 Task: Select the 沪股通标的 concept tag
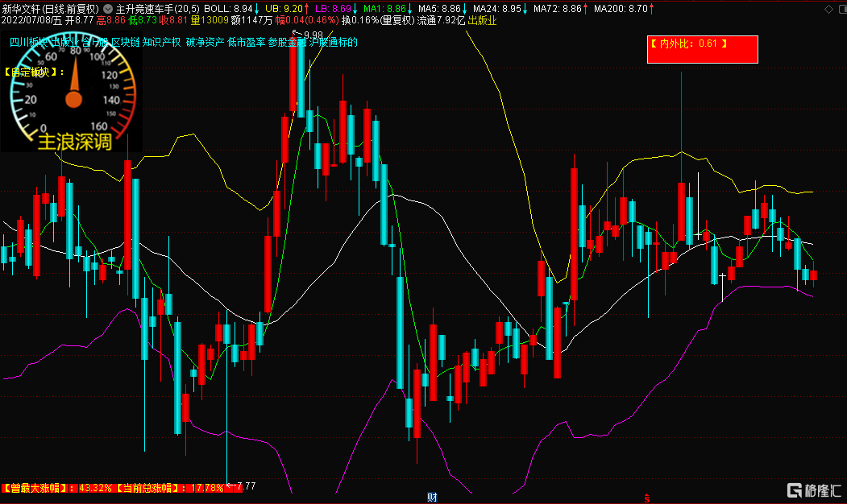[334, 42]
